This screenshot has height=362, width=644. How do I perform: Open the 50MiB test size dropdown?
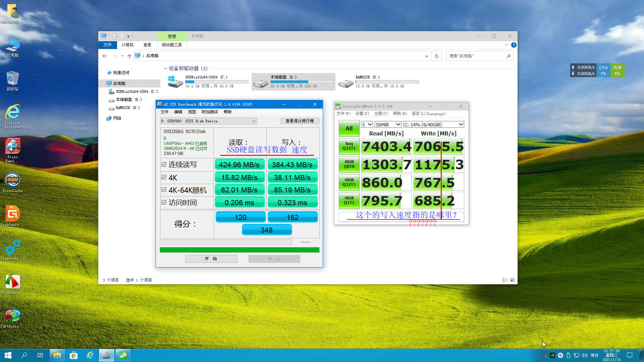pyautogui.click(x=388, y=124)
